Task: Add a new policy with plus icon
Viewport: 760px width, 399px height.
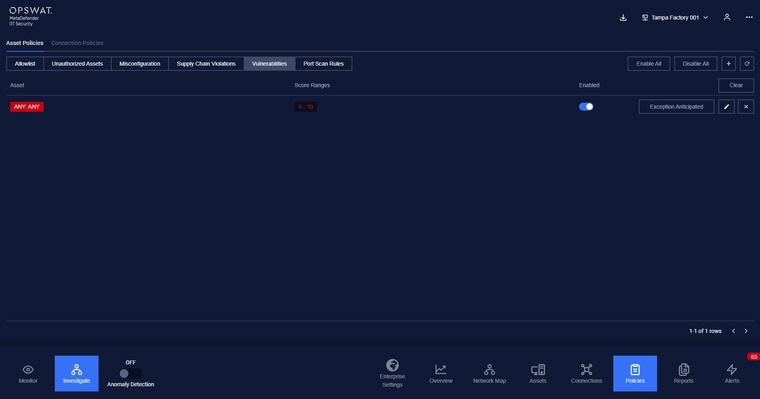Action: 728,64
